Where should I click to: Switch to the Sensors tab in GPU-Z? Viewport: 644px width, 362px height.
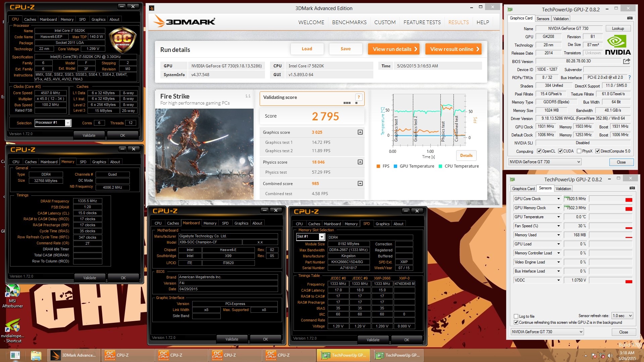[x=543, y=18]
